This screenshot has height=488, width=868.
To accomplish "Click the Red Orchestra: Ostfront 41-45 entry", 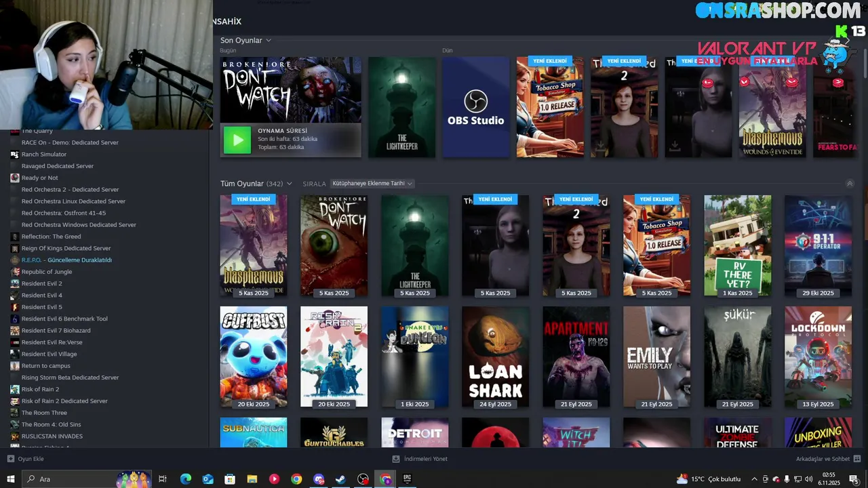I will [63, 213].
